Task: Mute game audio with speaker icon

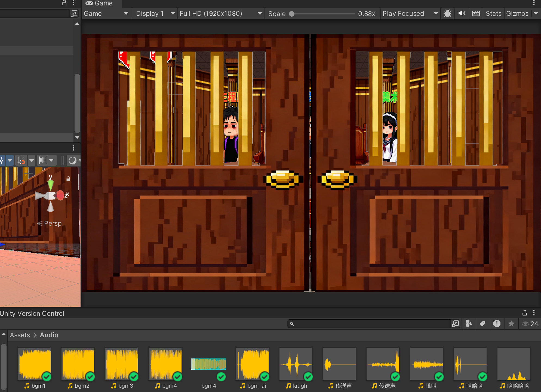Action: pyautogui.click(x=462, y=14)
